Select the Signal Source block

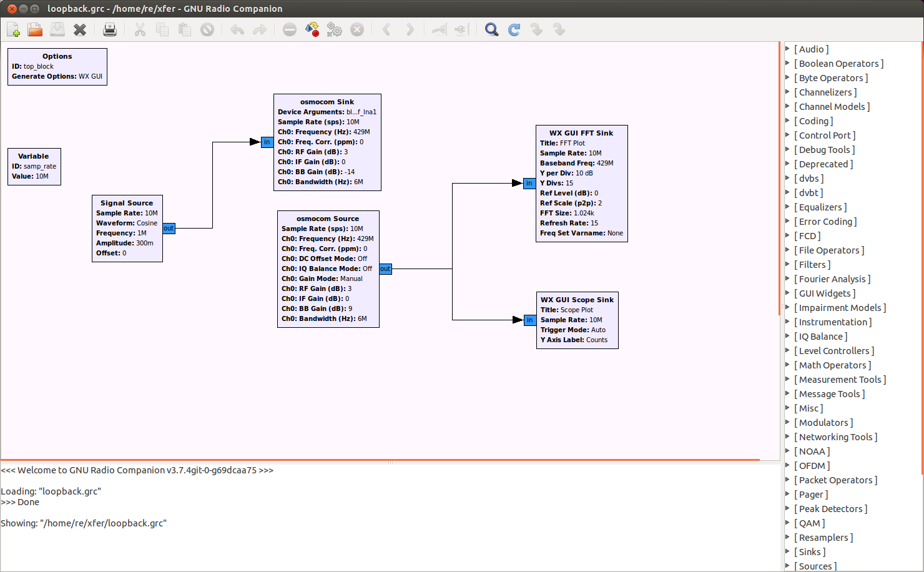(127, 229)
